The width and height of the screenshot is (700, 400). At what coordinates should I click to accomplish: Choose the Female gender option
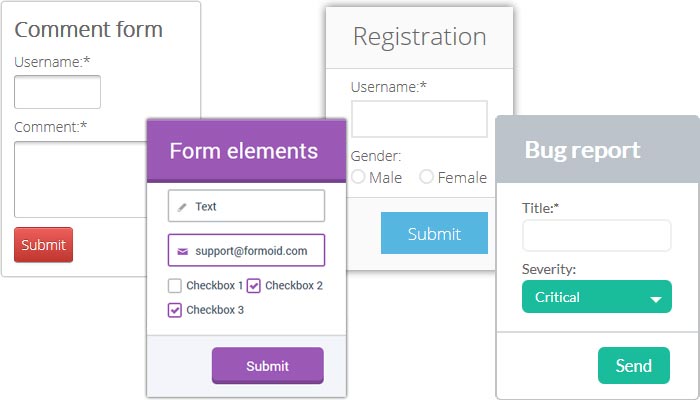tap(427, 177)
